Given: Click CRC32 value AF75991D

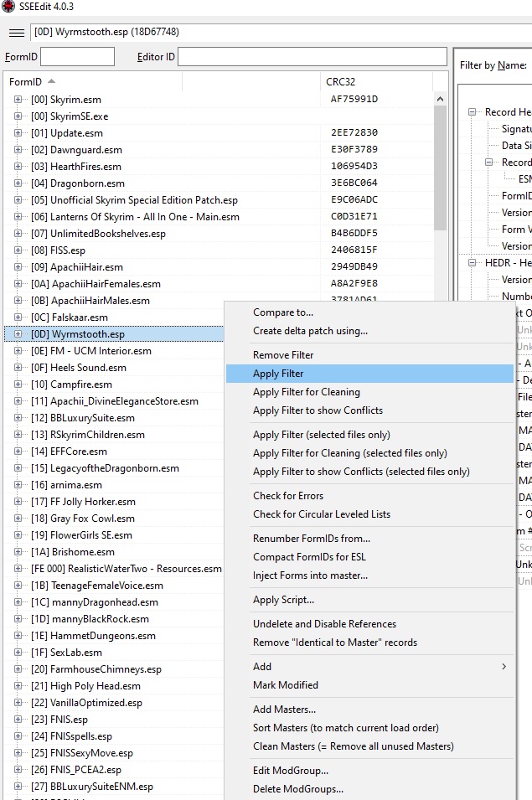Looking at the screenshot, I should (354, 99).
